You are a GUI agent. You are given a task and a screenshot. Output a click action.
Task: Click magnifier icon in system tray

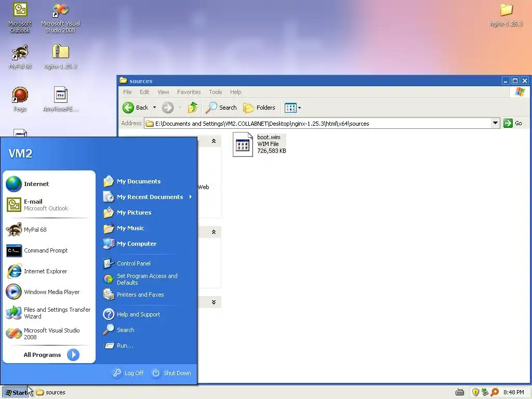[x=495, y=392]
